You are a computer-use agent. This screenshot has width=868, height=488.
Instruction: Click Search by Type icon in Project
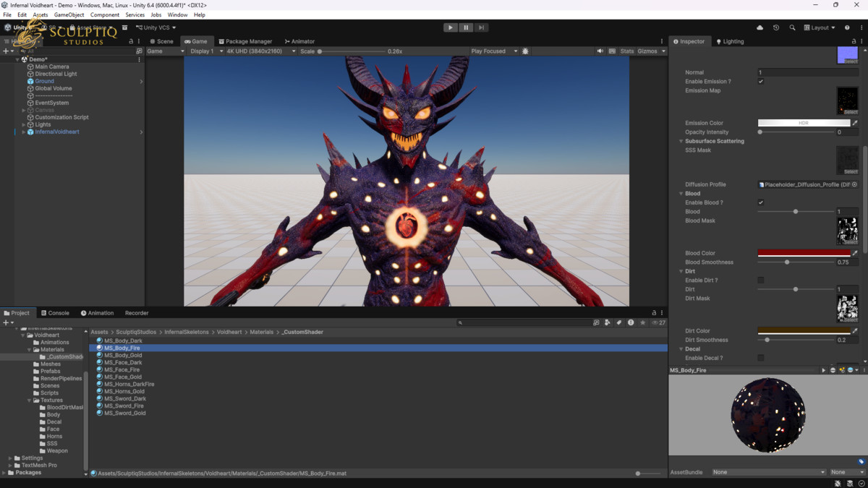pos(608,323)
